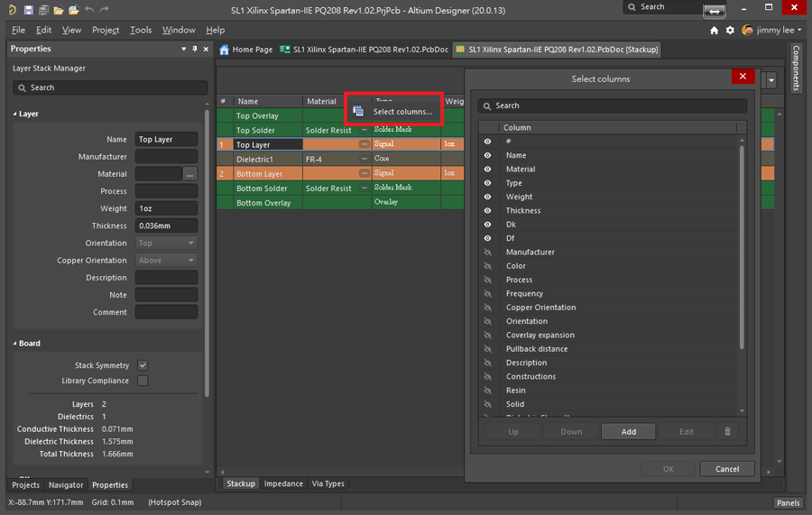This screenshot has height=515, width=812.
Task: Open the Tools menu
Action: 141,30
